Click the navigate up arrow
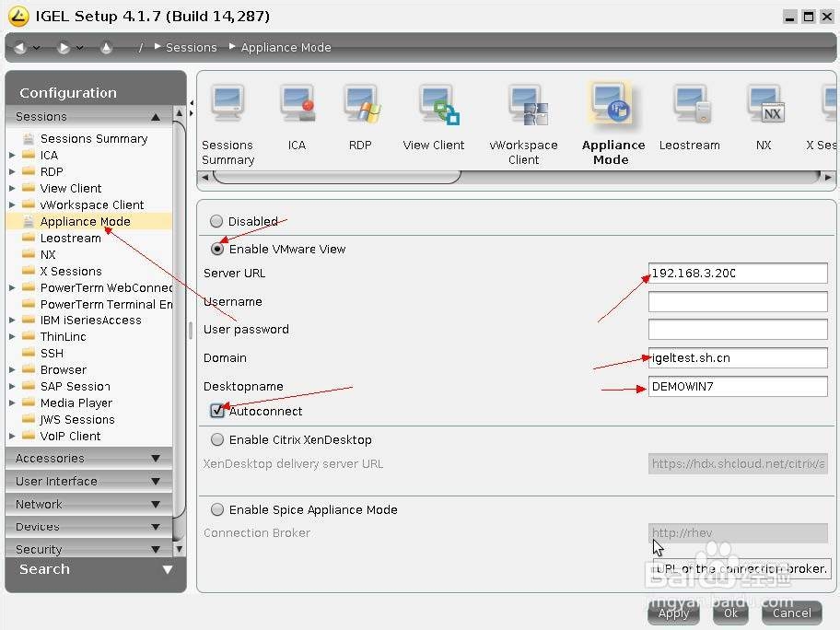The width and height of the screenshot is (840, 630). [106, 48]
